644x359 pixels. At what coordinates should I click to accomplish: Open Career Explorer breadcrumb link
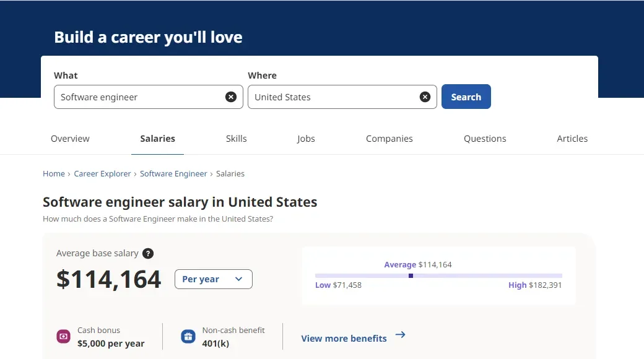click(x=102, y=174)
